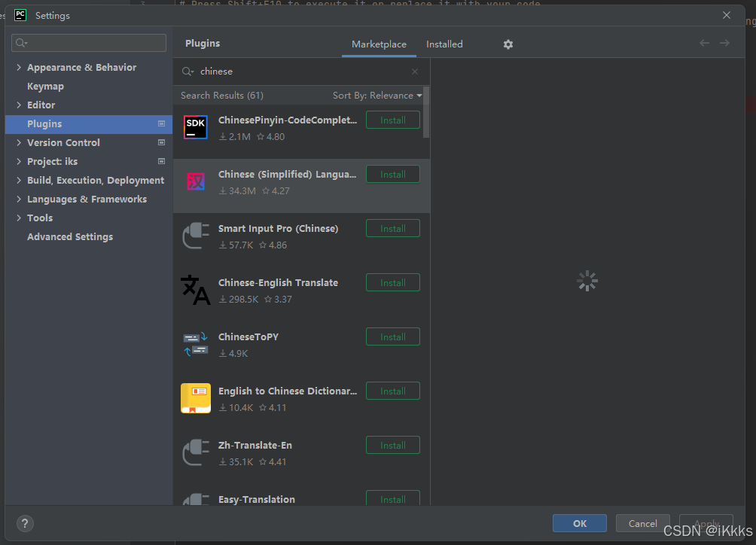
Task: Expand the Version Control section
Action: coord(19,142)
